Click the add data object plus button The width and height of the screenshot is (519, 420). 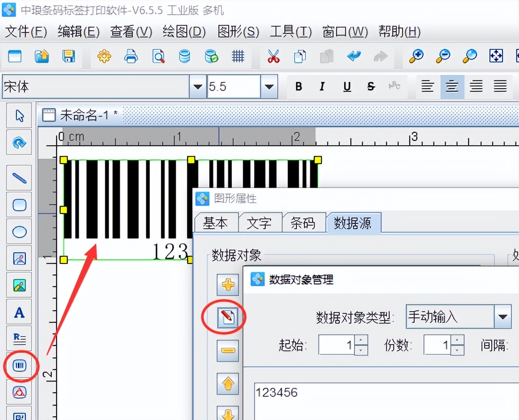(x=227, y=284)
